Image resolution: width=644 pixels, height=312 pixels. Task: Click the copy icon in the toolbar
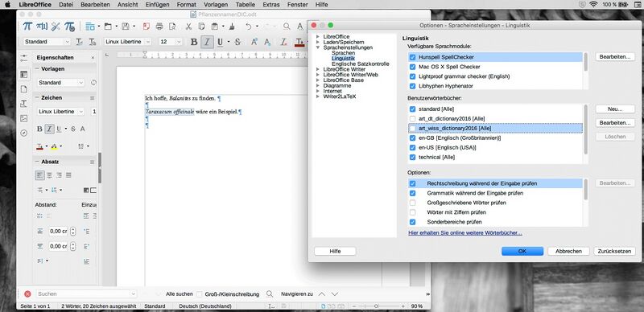click(x=201, y=27)
